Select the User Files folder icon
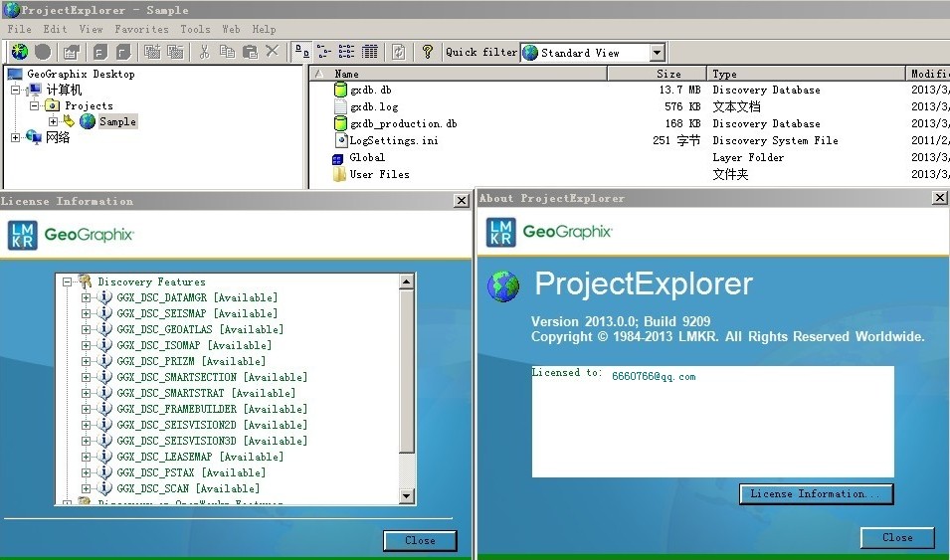950x560 pixels. (x=339, y=174)
